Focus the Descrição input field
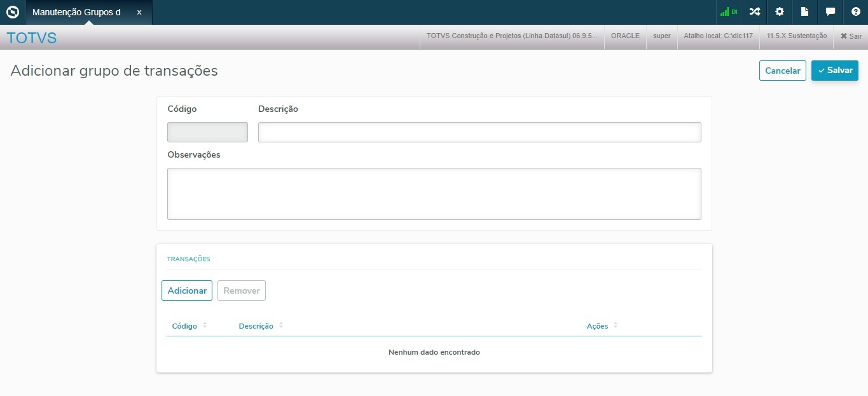The image size is (868, 396). [x=479, y=132]
